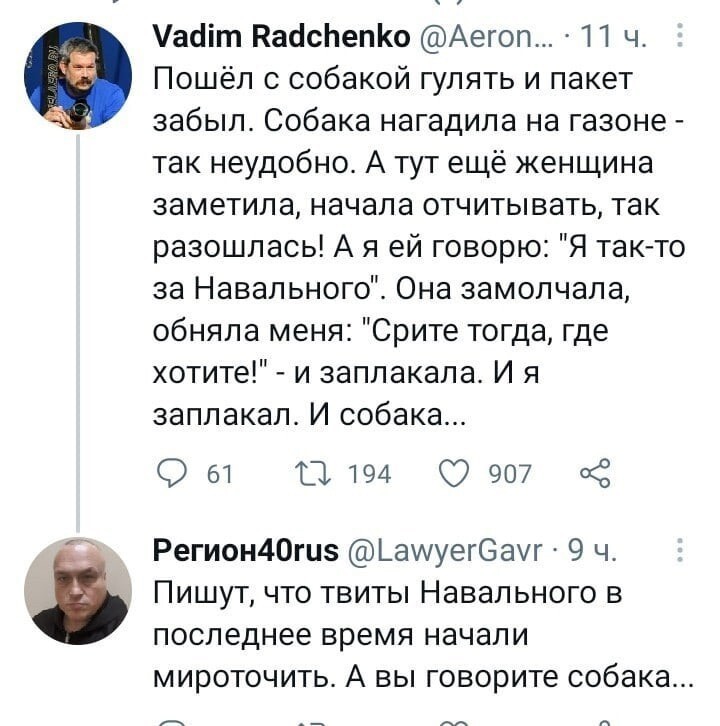
Task: Click the reply icon under Vadim's tweet
Action: [x=172, y=473]
